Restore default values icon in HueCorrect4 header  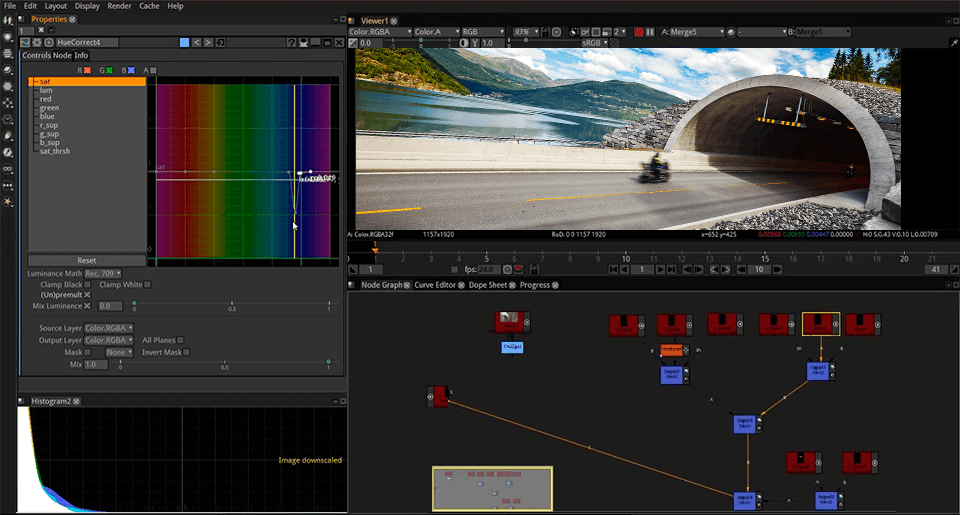point(220,42)
